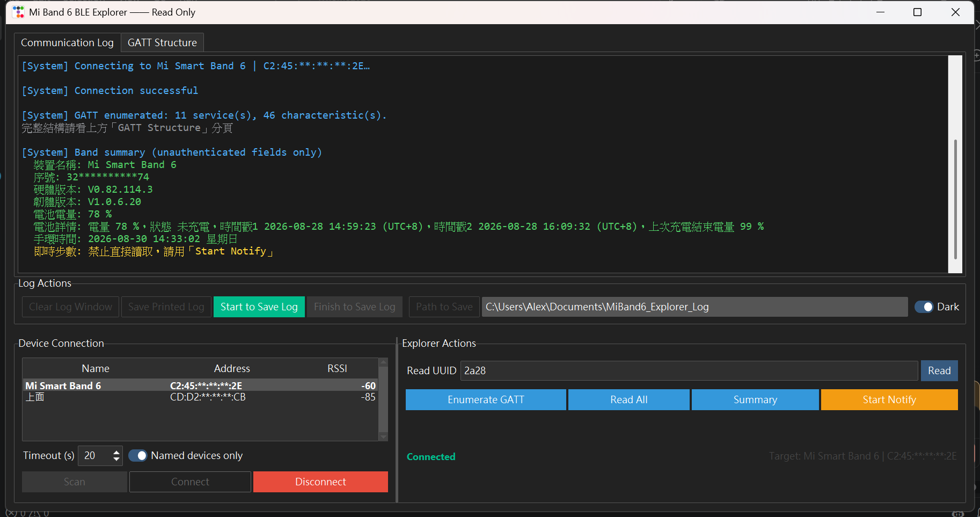Screen dimensions: 980x517
Task: Click the Connected status text
Action: [x=431, y=457]
